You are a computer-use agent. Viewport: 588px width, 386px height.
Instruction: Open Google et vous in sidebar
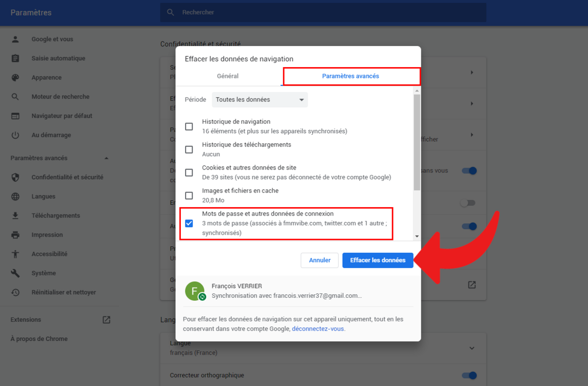52,39
